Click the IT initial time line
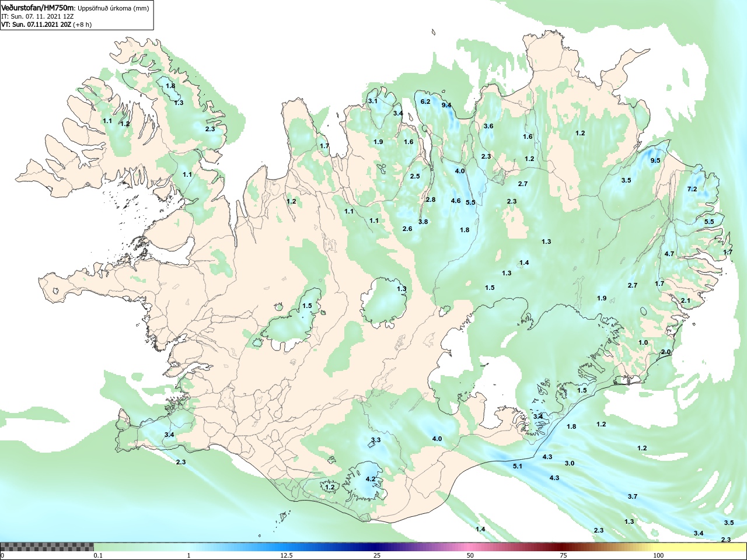747x560 pixels. [x=37, y=16]
